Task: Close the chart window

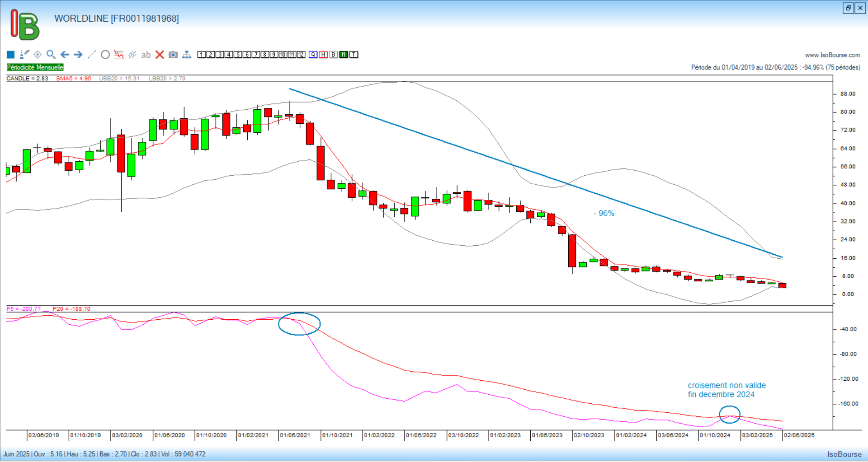Action: point(860,8)
